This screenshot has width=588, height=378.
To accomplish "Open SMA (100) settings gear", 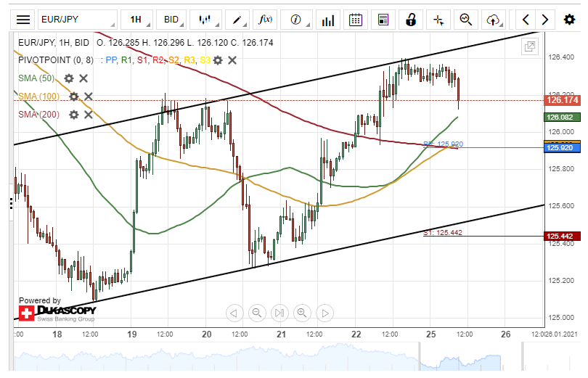I will (x=74, y=96).
